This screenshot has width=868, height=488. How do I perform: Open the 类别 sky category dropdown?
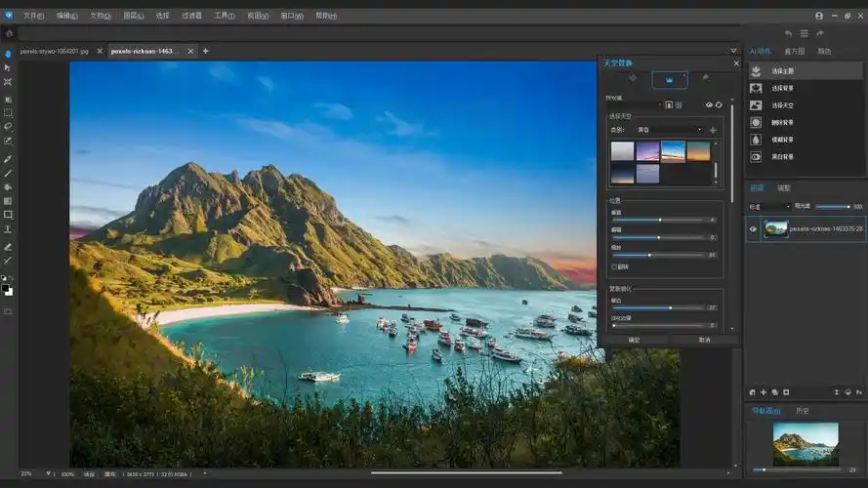coord(669,130)
